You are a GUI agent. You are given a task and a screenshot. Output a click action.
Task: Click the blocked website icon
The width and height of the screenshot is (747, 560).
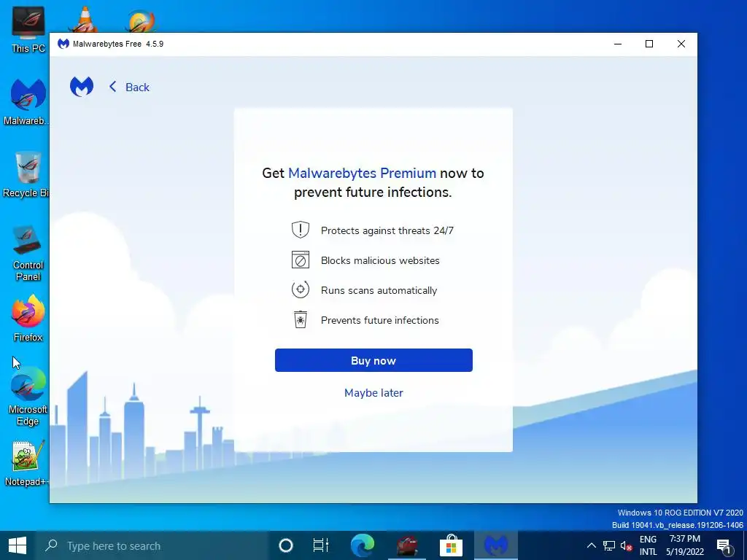click(x=300, y=260)
